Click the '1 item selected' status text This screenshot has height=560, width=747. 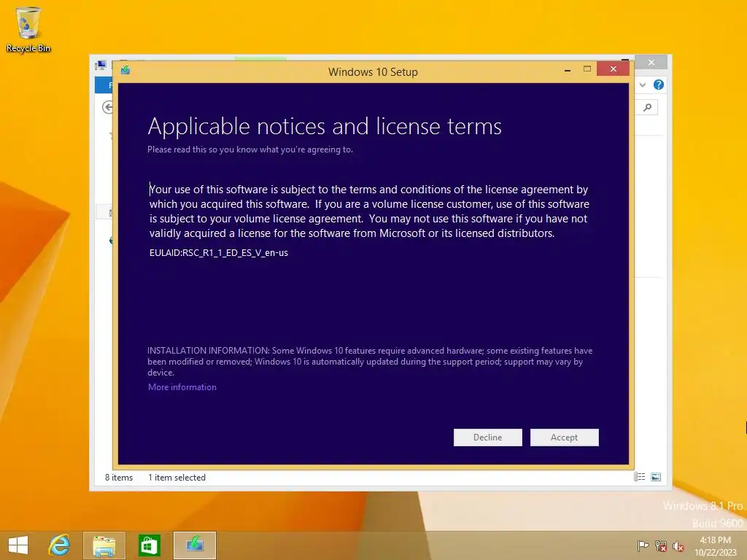tap(177, 477)
